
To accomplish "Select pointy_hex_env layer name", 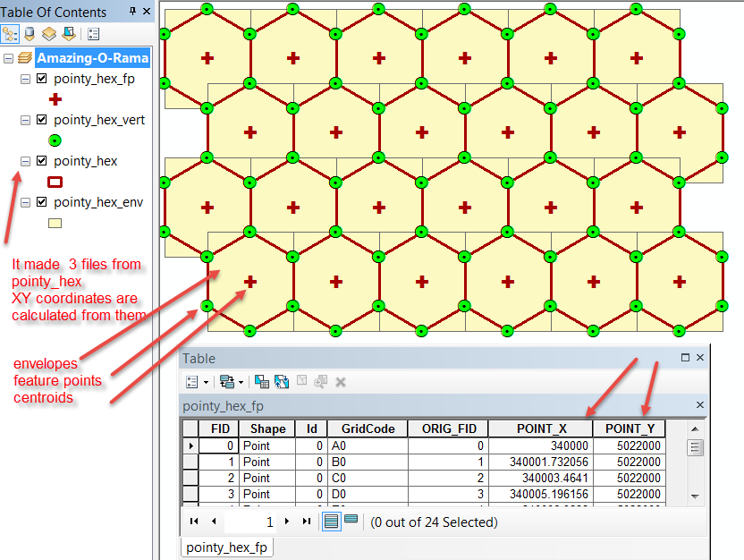I will (x=98, y=203).
